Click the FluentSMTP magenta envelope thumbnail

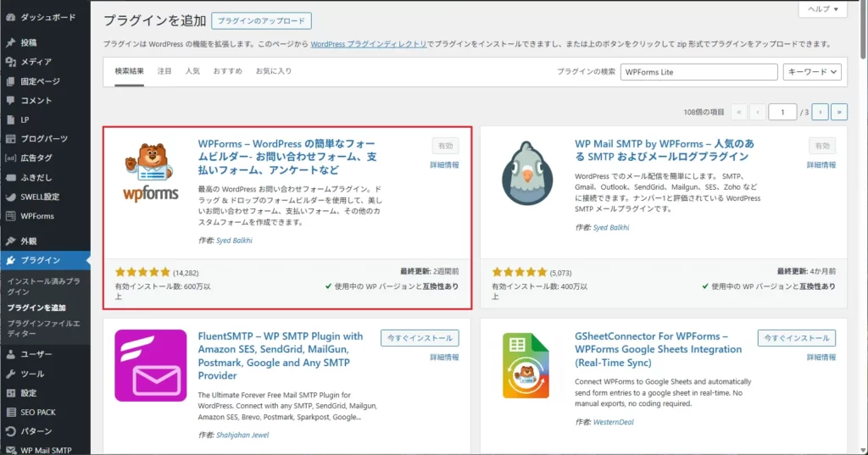pyautogui.click(x=151, y=365)
